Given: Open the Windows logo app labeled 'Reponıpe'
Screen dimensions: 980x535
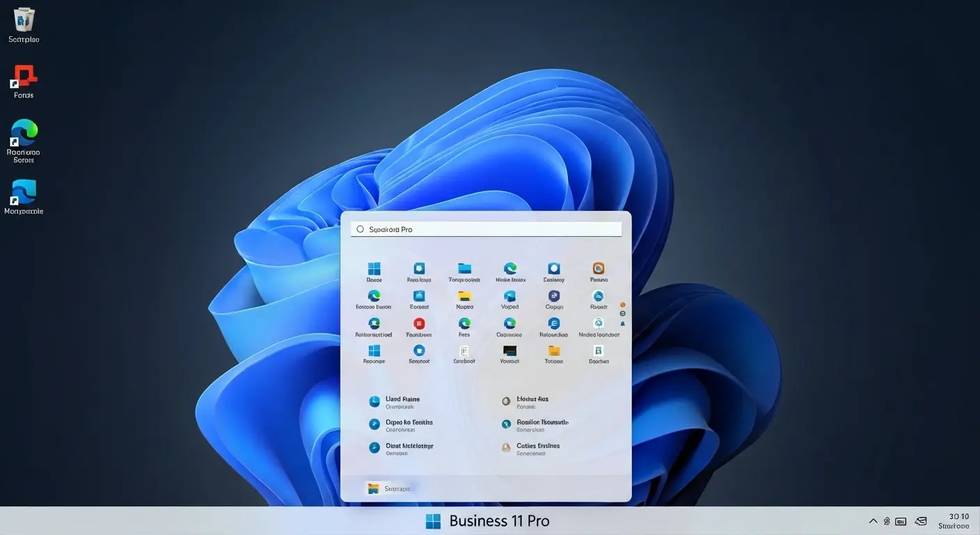Looking at the screenshot, I should pyautogui.click(x=374, y=355).
